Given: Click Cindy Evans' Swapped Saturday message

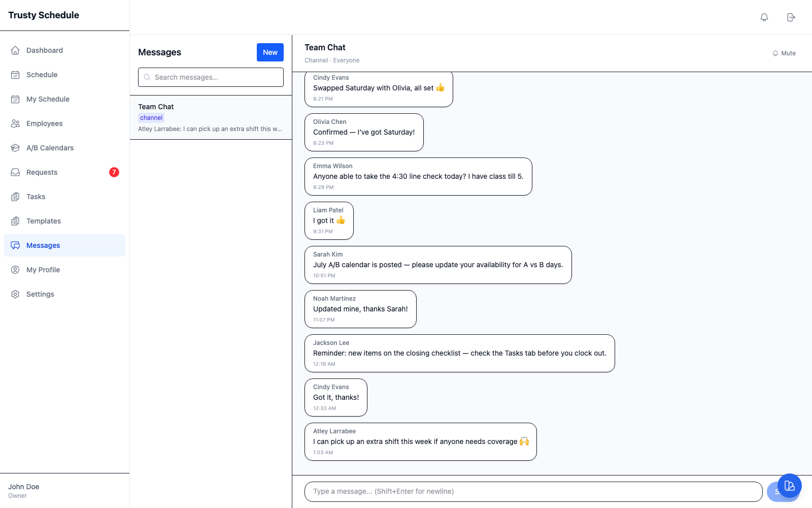Looking at the screenshot, I should coord(379,89).
